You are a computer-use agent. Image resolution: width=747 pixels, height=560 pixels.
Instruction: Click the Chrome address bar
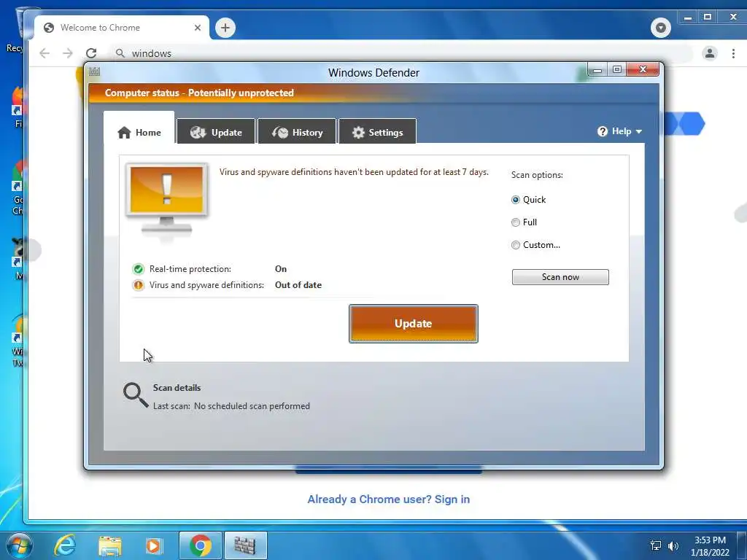[400, 52]
